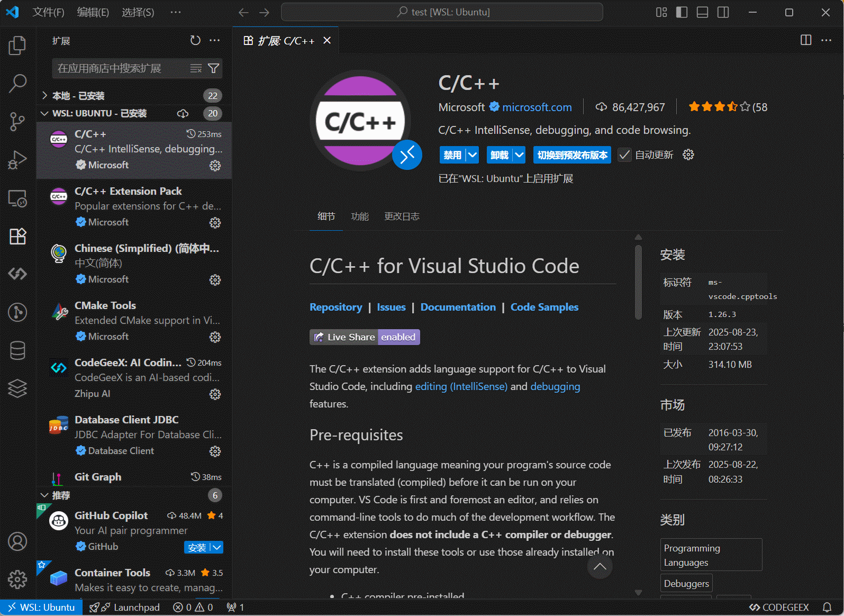Switch to pre-release version button

(x=573, y=155)
